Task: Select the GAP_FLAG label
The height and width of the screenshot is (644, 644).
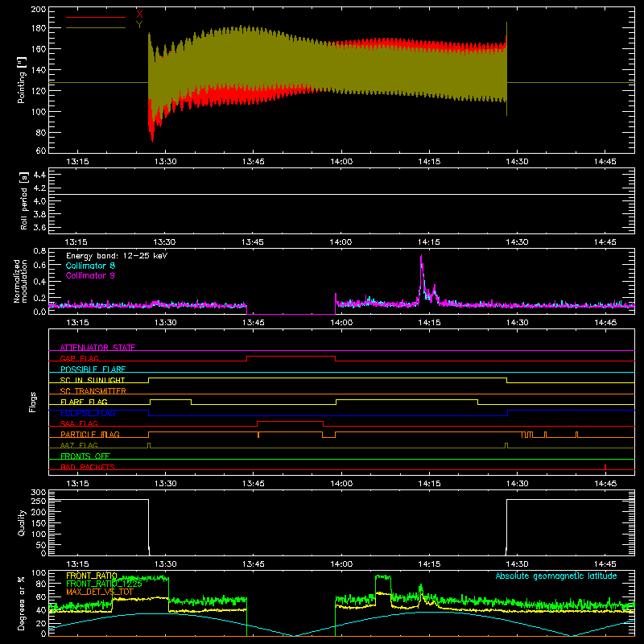Action: click(79, 358)
